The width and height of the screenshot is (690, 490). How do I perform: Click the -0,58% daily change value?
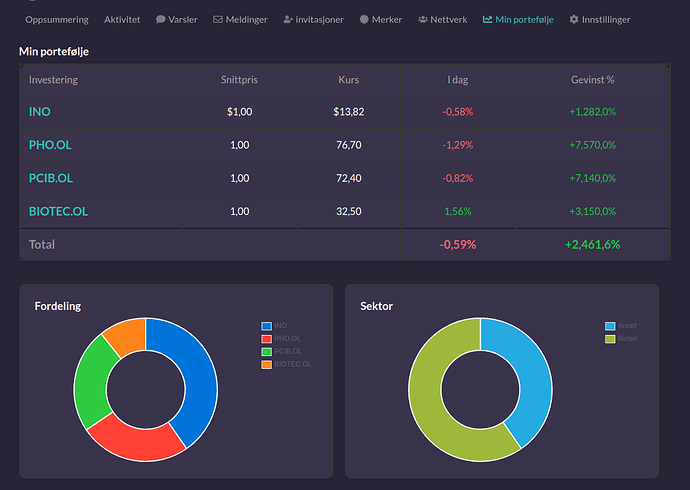point(458,112)
